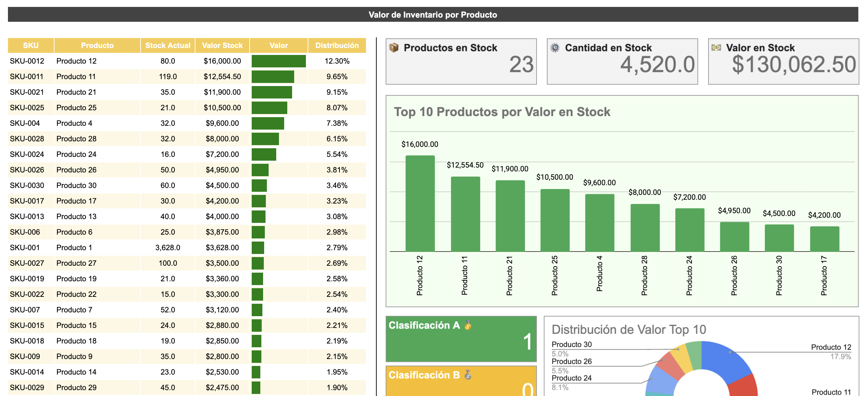The width and height of the screenshot is (868, 396).
Task: Click the stock value 100.0 for Producto 27
Action: click(x=168, y=263)
